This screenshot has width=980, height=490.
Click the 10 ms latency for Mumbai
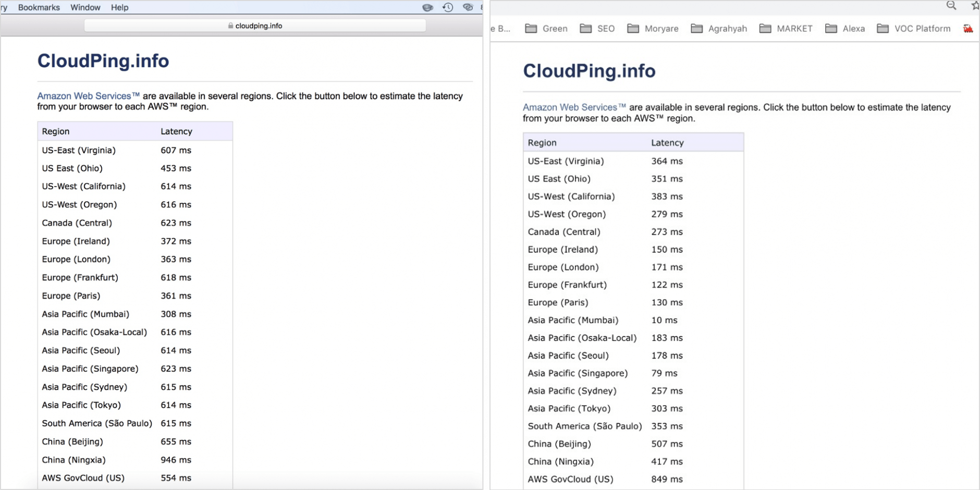[x=664, y=321]
